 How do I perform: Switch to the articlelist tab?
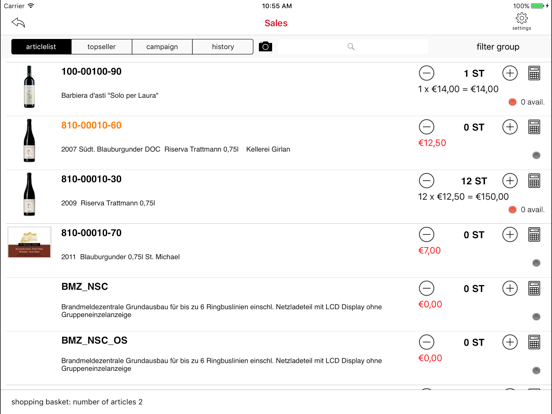(x=41, y=46)
